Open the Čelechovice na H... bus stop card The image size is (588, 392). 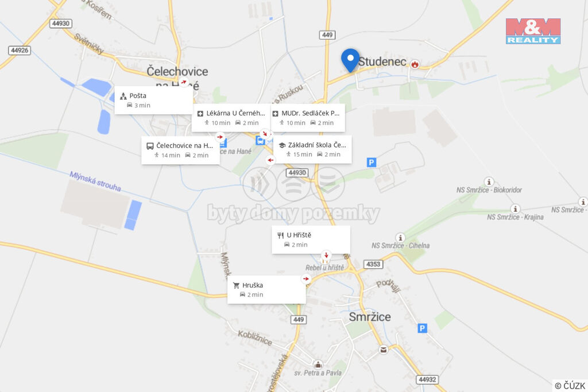(x=180, y=150)
